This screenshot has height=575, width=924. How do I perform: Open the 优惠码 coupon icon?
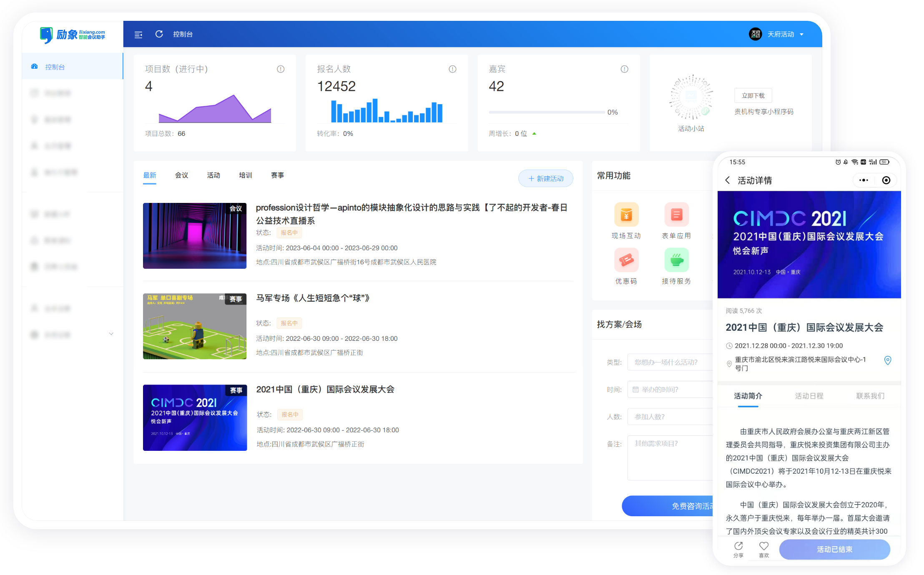pos(626,260)
